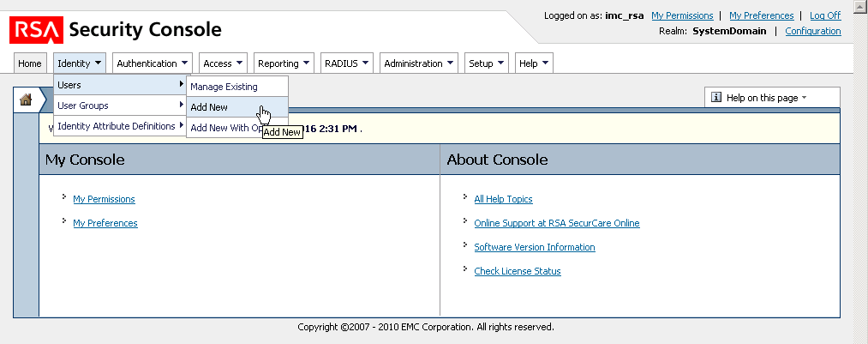Select Users in the Identity menu

(x=120, y=85)
